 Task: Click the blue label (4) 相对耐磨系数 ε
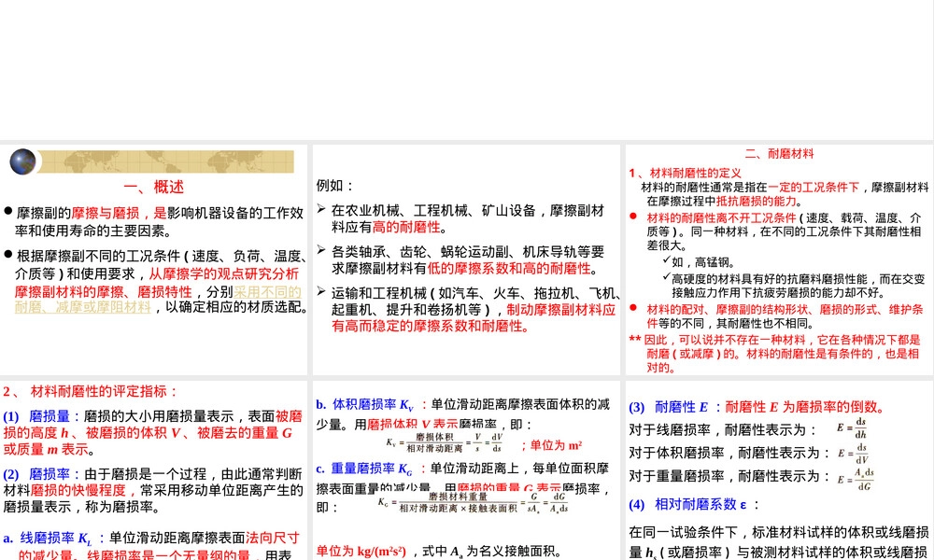pos(688,505)
